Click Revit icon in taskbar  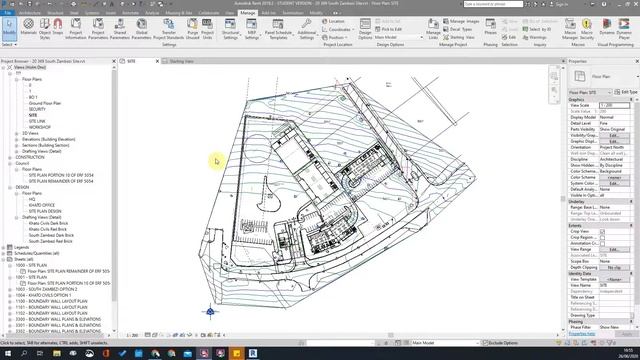[253, 353]
